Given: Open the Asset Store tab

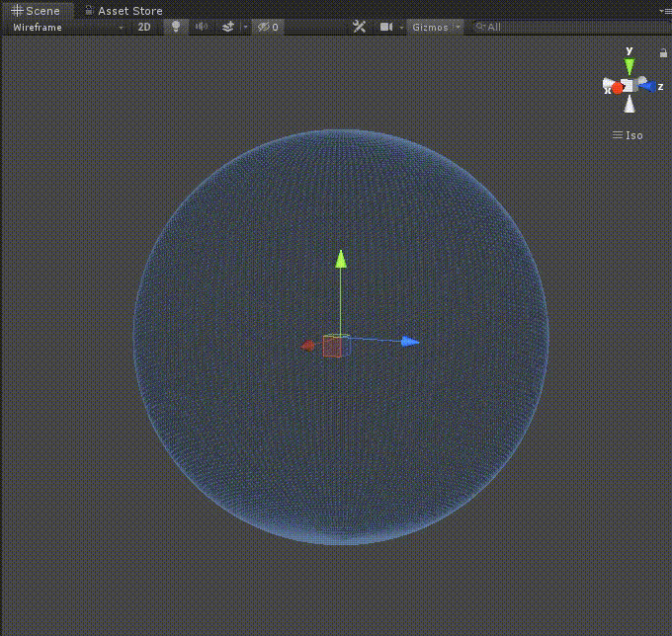Looking at the screenshot, I should [x=124, y=10].
